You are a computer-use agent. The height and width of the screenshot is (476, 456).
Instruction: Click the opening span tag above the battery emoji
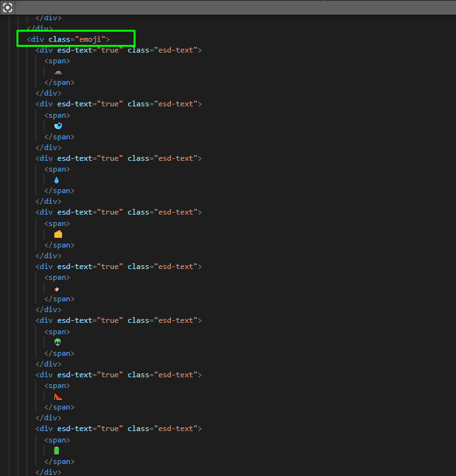[x=57, y=440]
